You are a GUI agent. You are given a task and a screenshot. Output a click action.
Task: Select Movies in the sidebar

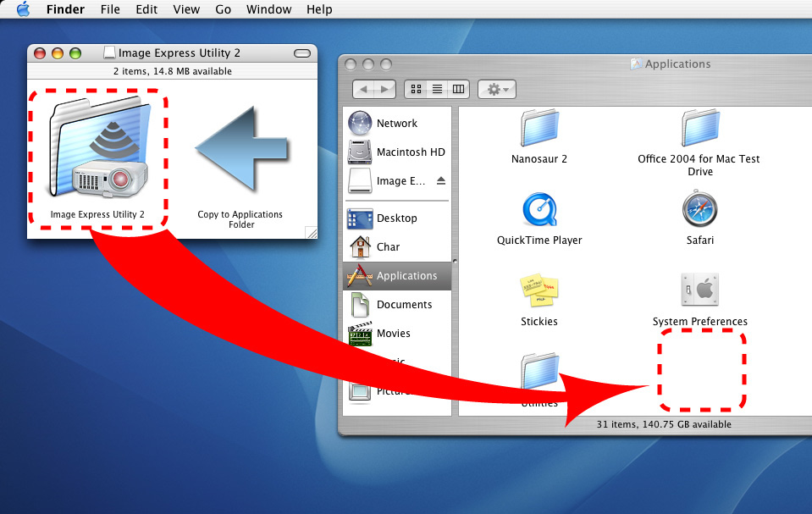point(396,333)
